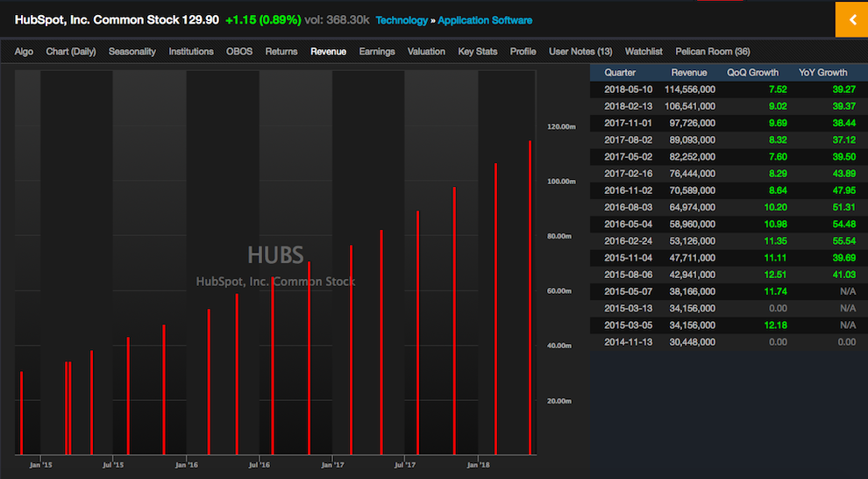The width and height of the screenshot is (868, 479).
Task: Select the 2018-05-10 quarter cell
Action: coord(629,89)
